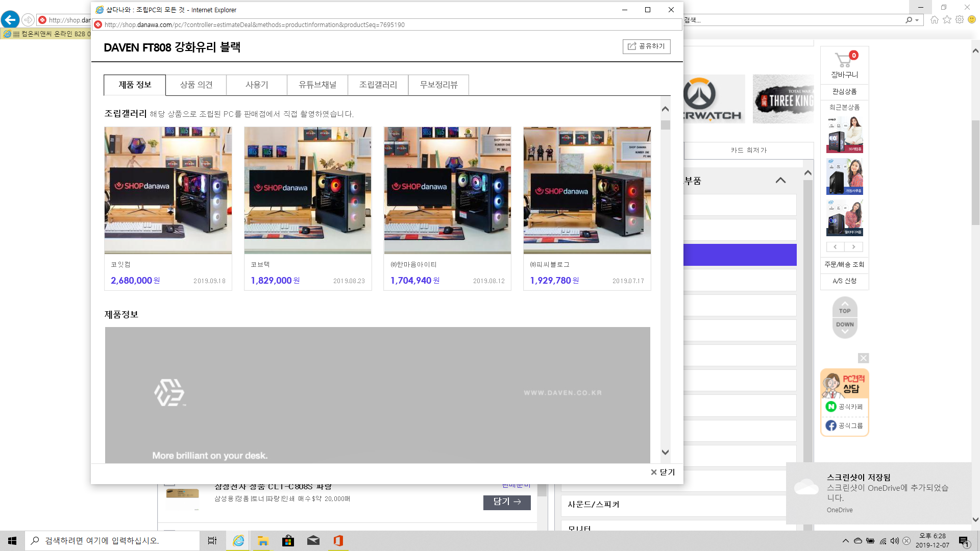Image resolution: width=980 pixels, height=551 pixels.
Task: Click the security error icon in popup address bar
Action: point(98,24)
